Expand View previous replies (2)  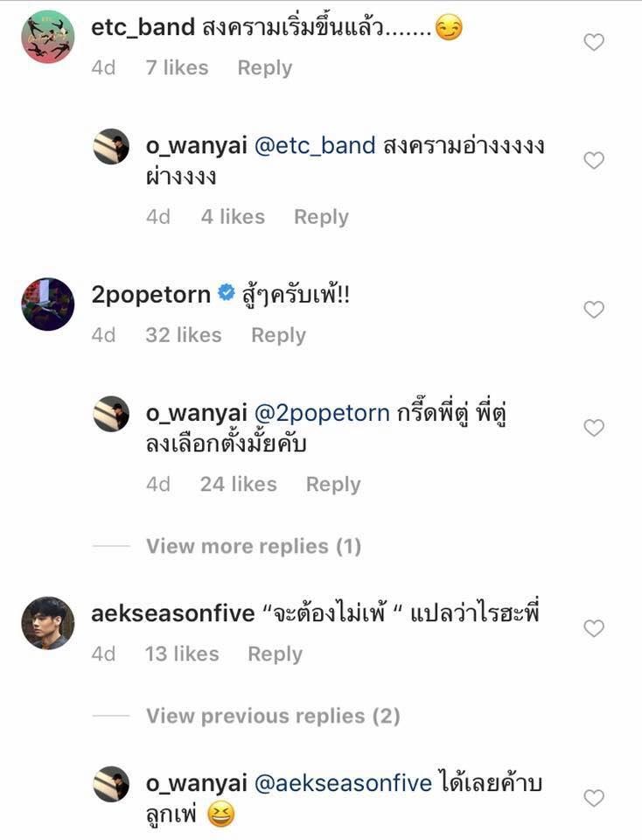(x=273, y=716)
